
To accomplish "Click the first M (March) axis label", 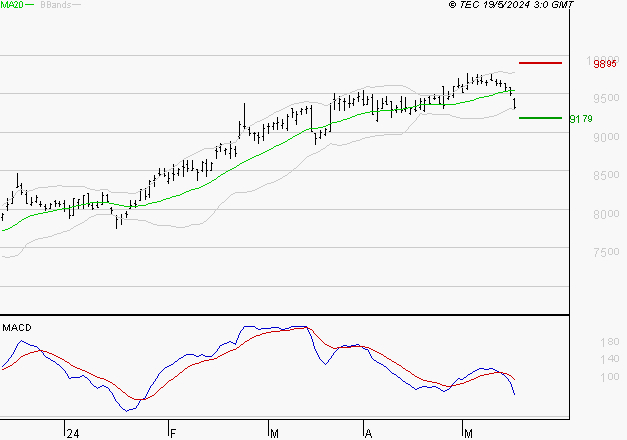I will (x=274, y=434).
